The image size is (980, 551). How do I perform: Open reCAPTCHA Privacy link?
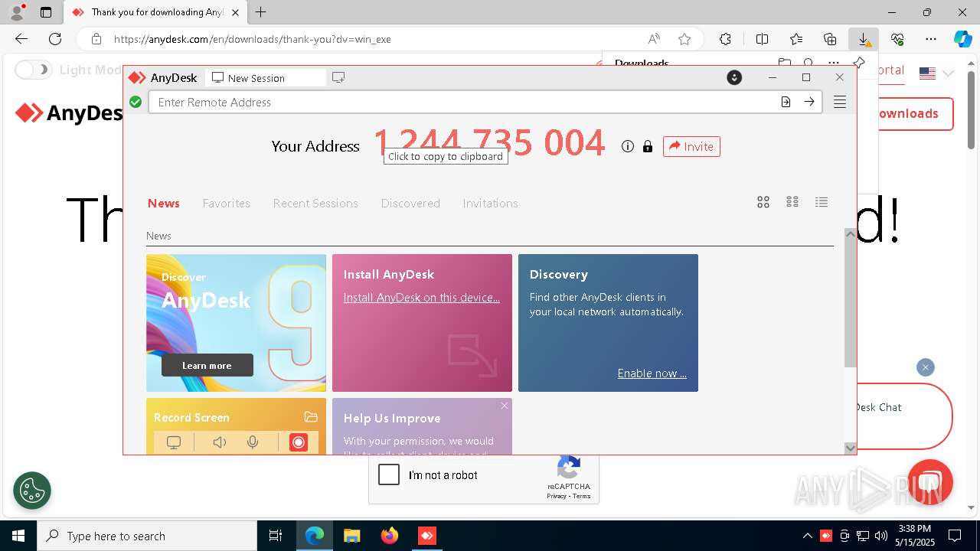tap(556, 496)
